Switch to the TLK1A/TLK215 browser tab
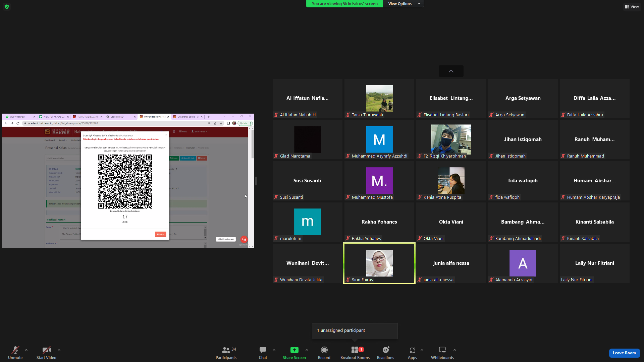 [87, 117]
